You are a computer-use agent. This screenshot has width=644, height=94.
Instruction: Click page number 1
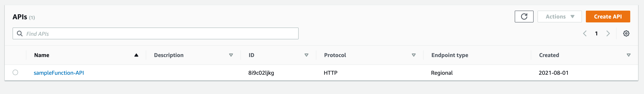click(596, 33)
